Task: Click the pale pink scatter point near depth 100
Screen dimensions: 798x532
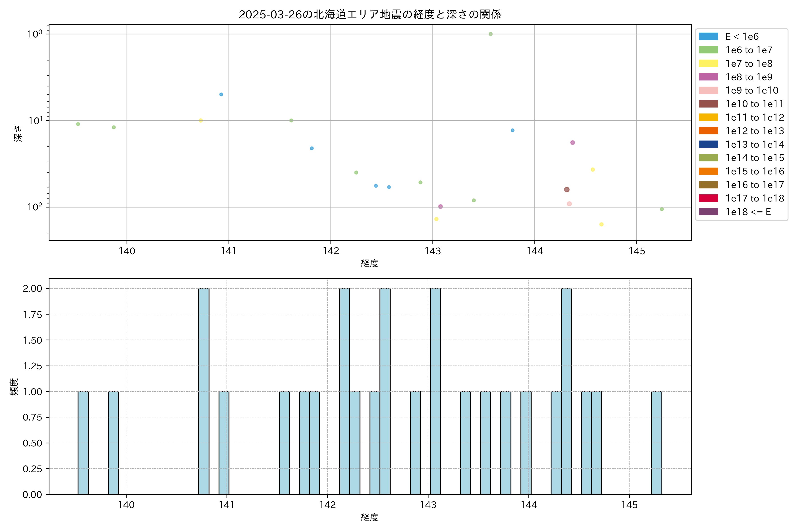Action: coord(569,204)
